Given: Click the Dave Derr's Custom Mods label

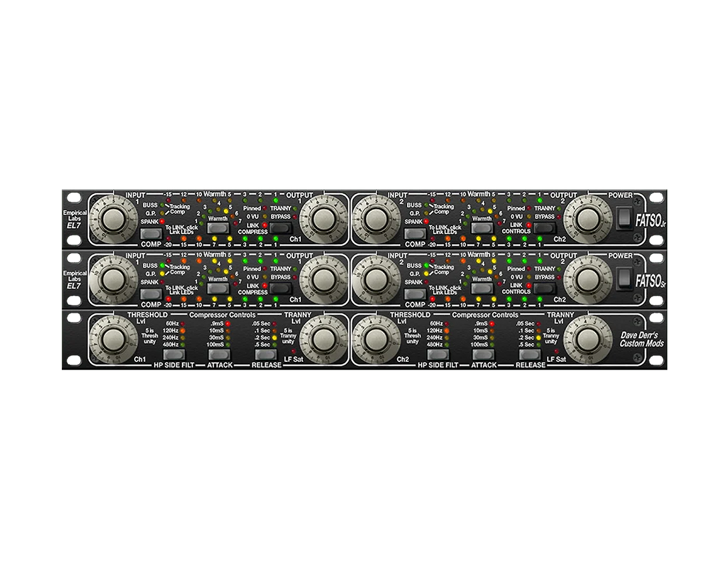Looking at the screenshot, I should 642,339.
